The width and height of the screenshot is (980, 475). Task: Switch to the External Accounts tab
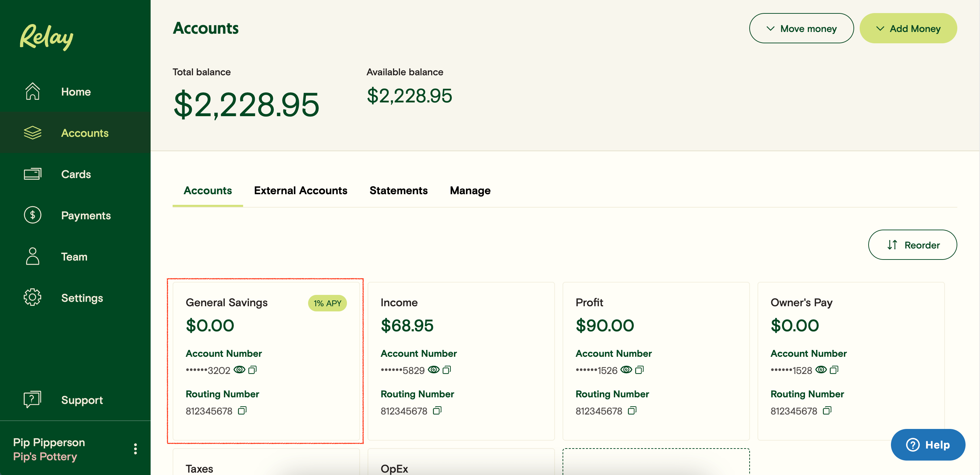pos(301,190)
